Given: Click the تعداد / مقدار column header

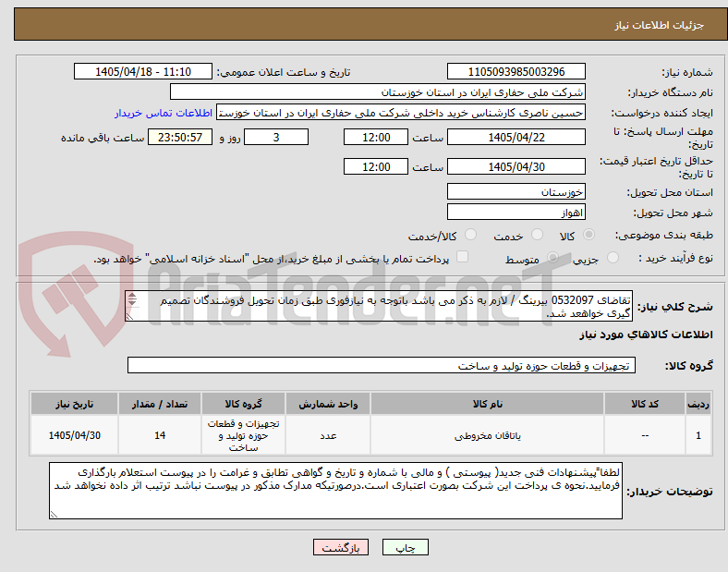Looking at the screenshot, I should [x=160, y=404].
